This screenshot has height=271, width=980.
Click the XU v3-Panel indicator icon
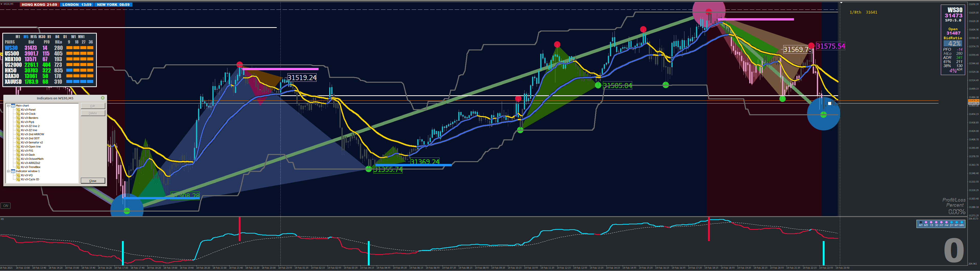coord(18,110)
